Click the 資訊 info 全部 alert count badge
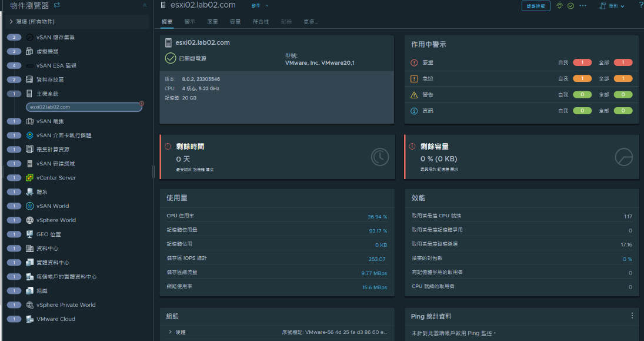Screen dimensions: 644x341 click(x=623, y=111)
